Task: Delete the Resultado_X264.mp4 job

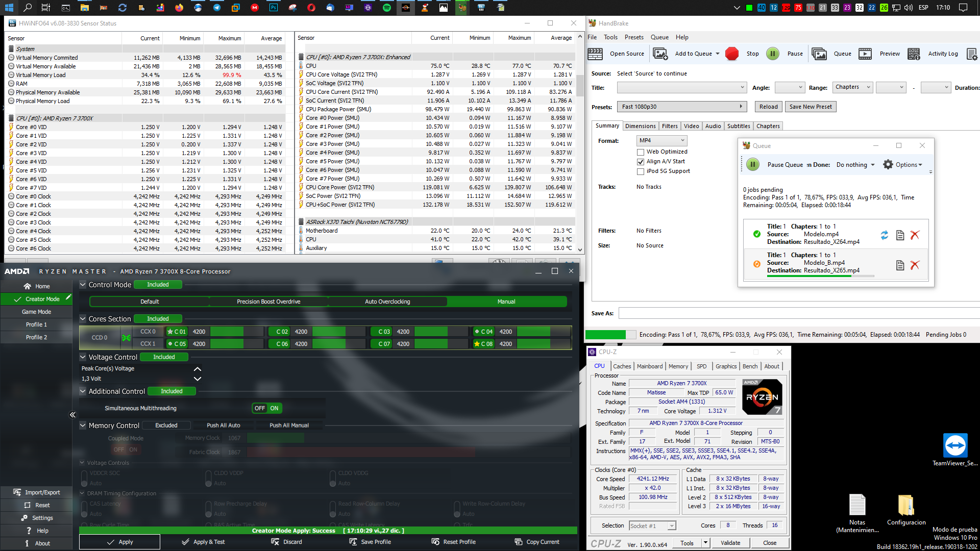Action: 915,235
